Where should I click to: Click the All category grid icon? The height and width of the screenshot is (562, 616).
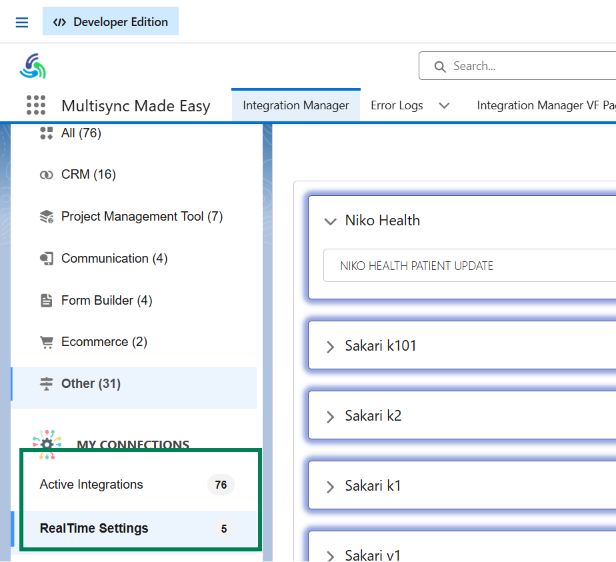tap(46, 133)
